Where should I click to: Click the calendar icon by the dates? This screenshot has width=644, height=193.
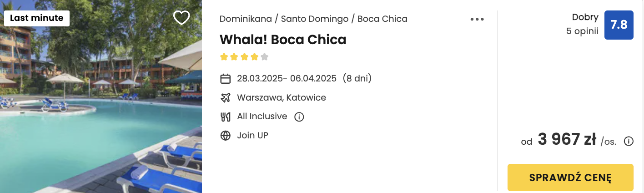click(x=225, y=79)
